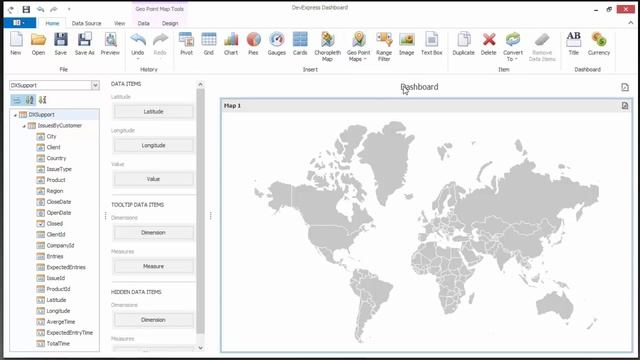The height and width of the screenshot is (360, 640).
Task: Insert a Range Filter item
Action: (384, 47)
